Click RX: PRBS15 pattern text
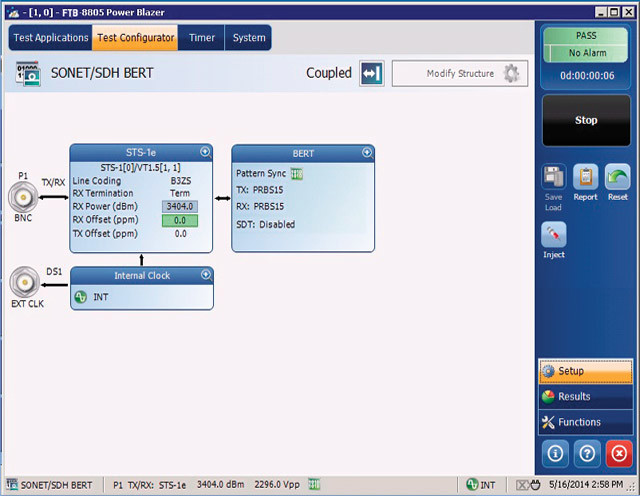Image resolution: width=640 pixels, height=496 pixels. pyautogui.click(x=260, y=207)
